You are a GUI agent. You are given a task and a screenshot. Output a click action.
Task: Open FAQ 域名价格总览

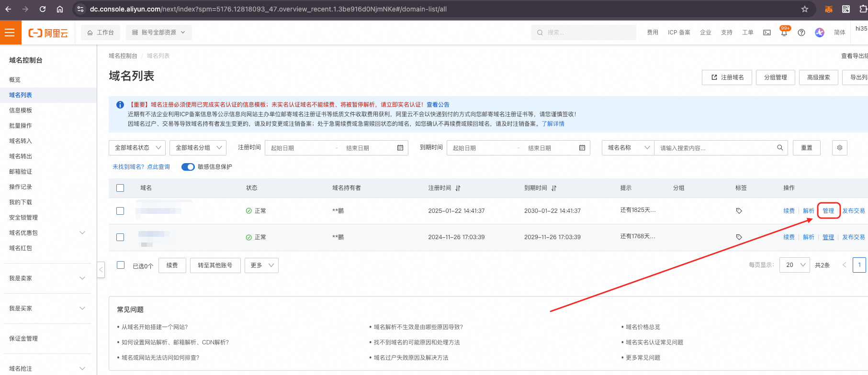pos(643,327)
